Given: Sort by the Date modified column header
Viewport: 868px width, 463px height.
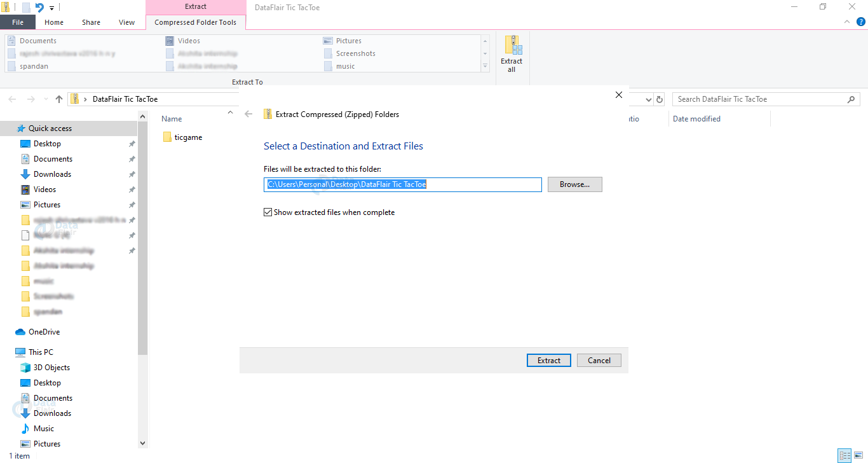Looking at the screenshot, I should coord(697,119).
